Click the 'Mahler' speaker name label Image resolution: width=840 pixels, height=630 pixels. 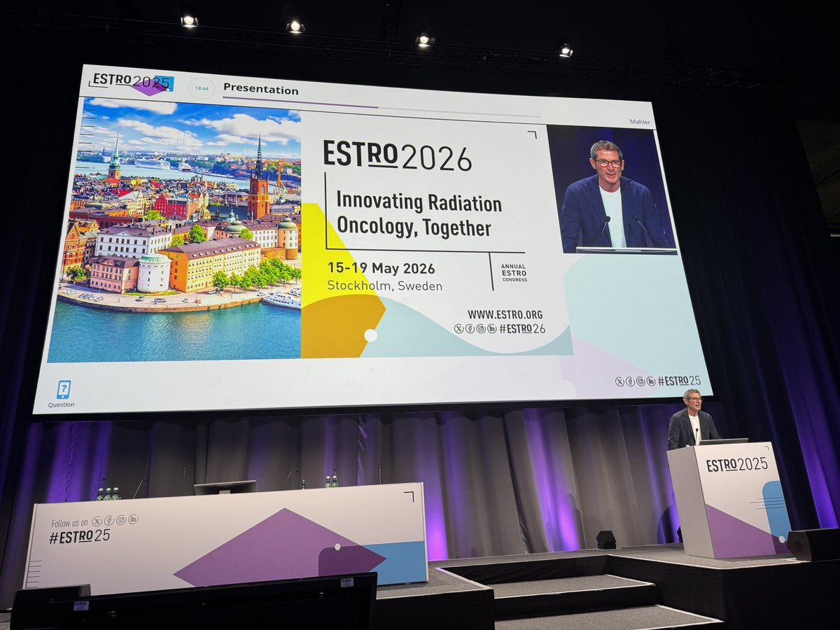click(x=639, y=122)
